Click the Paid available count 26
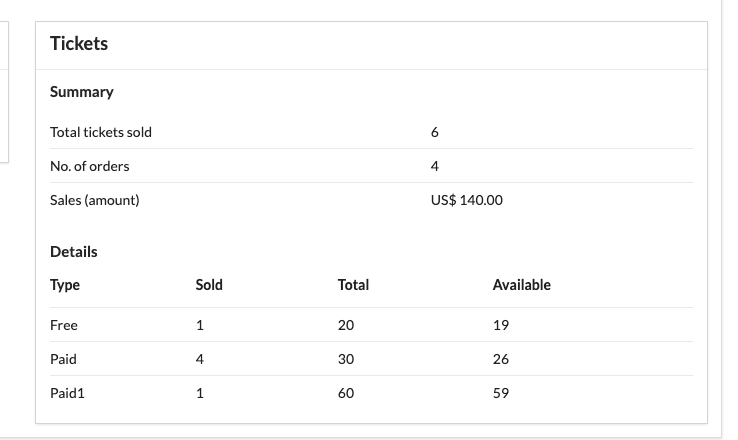Viewport: 738px width, 440px height. click(501, 359)
